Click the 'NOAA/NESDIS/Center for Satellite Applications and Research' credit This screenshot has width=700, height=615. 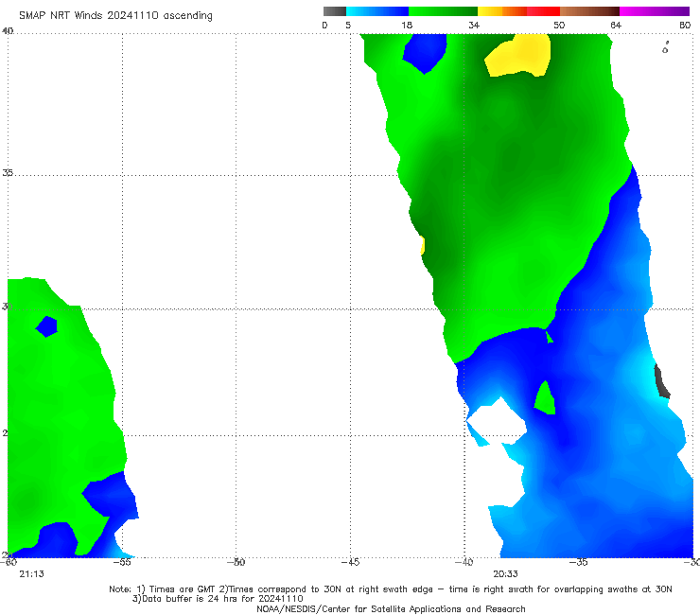click(x=391, y=608)
